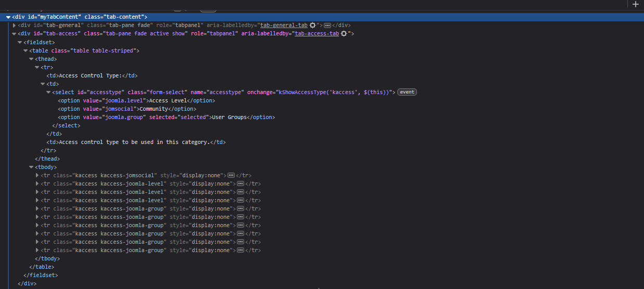Collapse the fieldset node

tap(20, 42)
